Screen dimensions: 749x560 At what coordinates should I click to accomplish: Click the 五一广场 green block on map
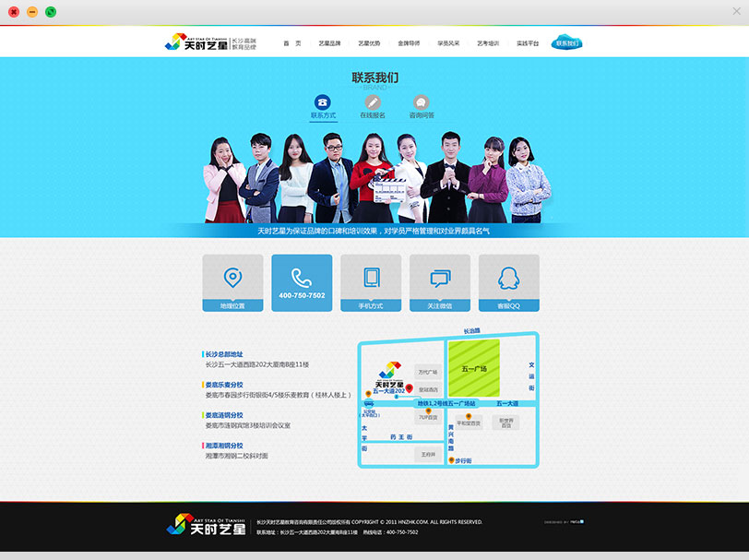pyautogui.click(x=474, y=368)
